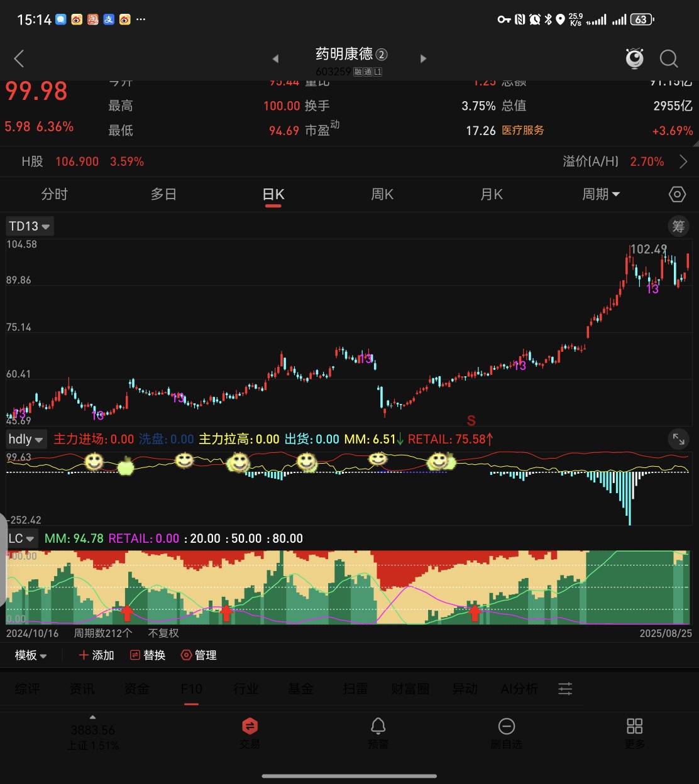
Task: Open the hdly indicator dropdown
Action: coord(26,439)
